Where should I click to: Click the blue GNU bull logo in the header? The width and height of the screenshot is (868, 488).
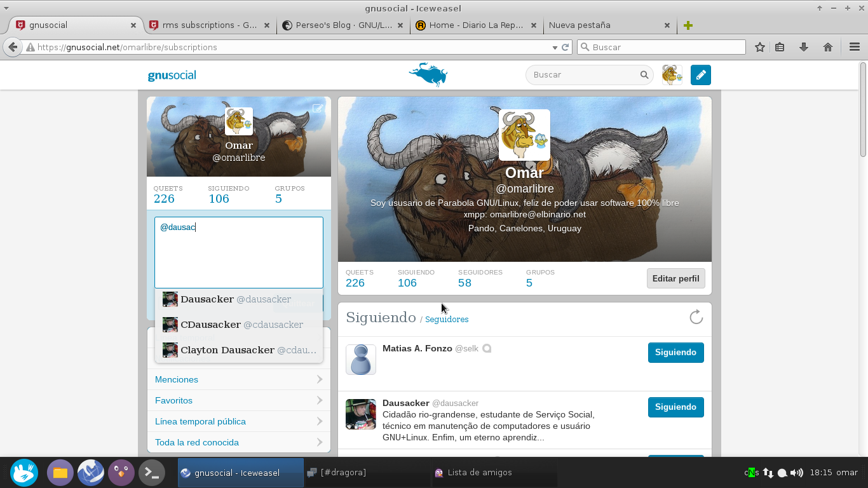coord(428,74)
